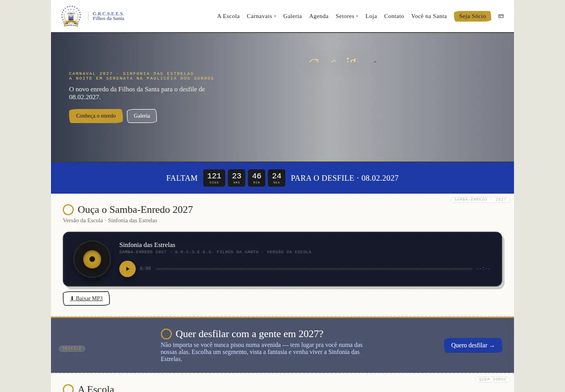Open the Agenda page
The height and width of the screenshot is (392, 565).
click(319, 16)
